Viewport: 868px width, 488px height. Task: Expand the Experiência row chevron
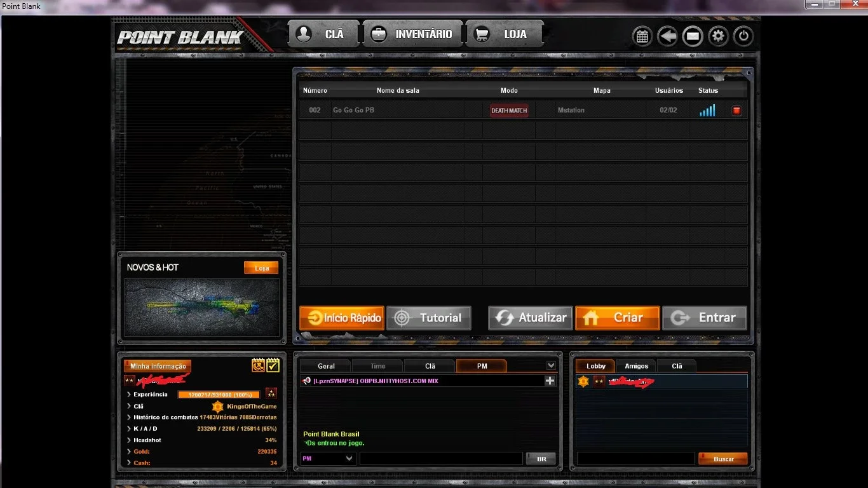[128, 395]
